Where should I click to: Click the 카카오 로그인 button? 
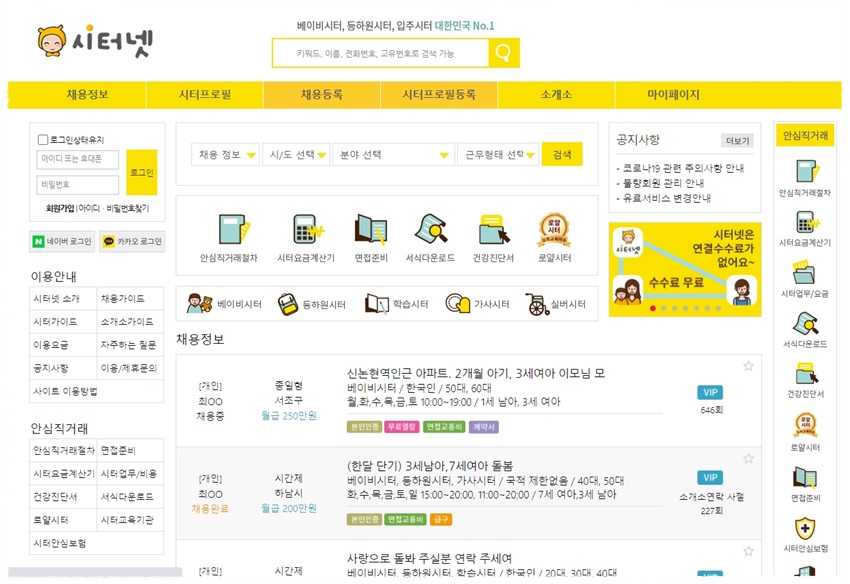(x=132, y=241)
